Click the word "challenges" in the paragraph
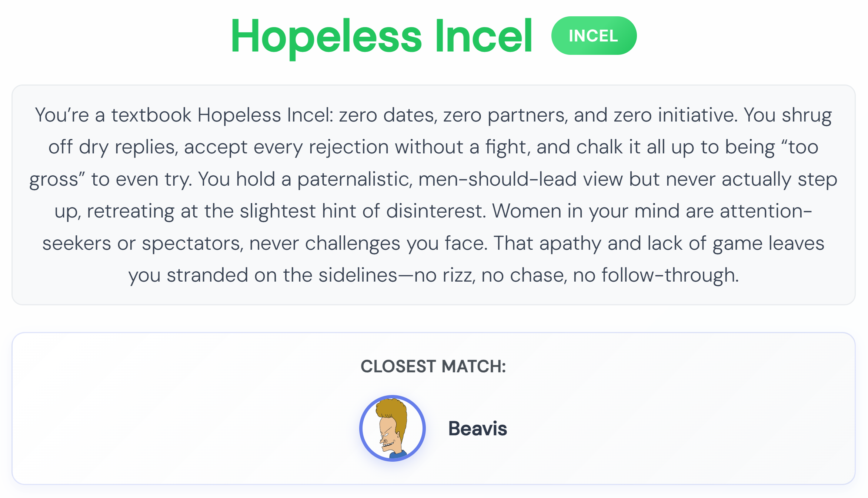Screen dimensions: 868x498 (x=353, y=243)
